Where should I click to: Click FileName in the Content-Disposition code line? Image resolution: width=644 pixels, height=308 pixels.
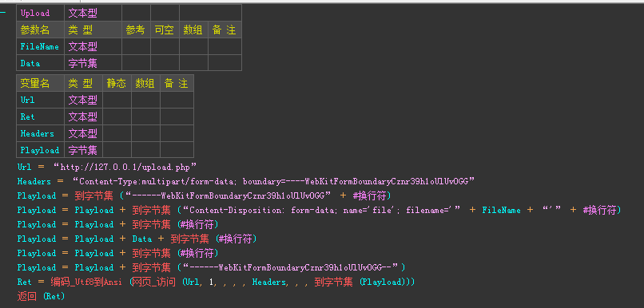[x=501, y=211]
